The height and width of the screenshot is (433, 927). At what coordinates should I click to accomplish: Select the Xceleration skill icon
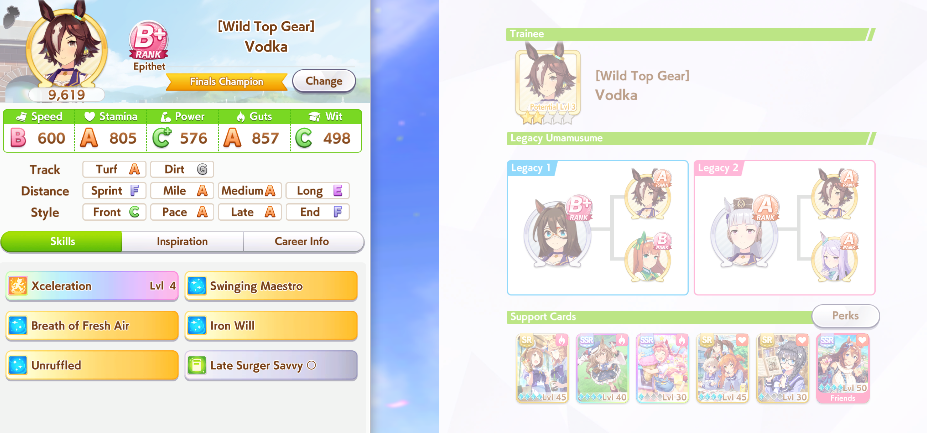(x=17, y=286)
